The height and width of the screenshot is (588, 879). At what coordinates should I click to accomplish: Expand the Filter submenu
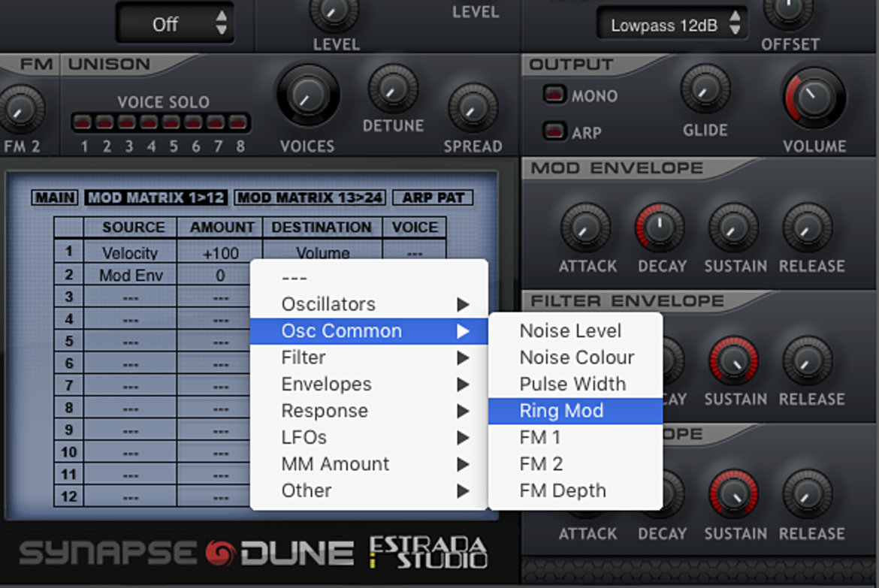click(x=369, y=357)
